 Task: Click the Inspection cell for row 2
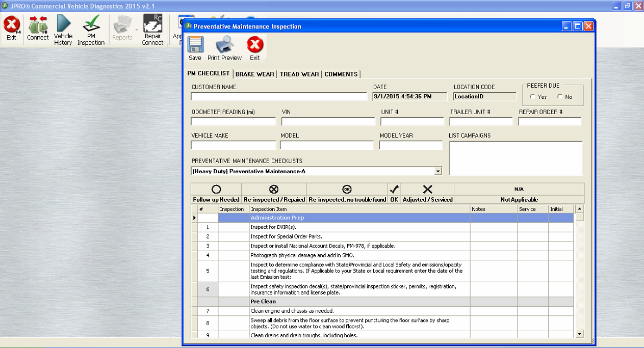234,236
